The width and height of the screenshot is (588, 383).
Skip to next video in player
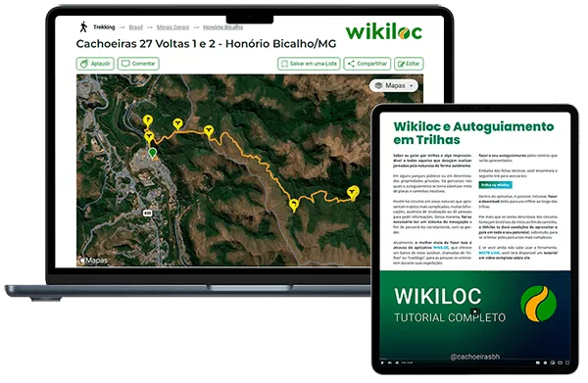pyautogui.click(x=390, y=362)
